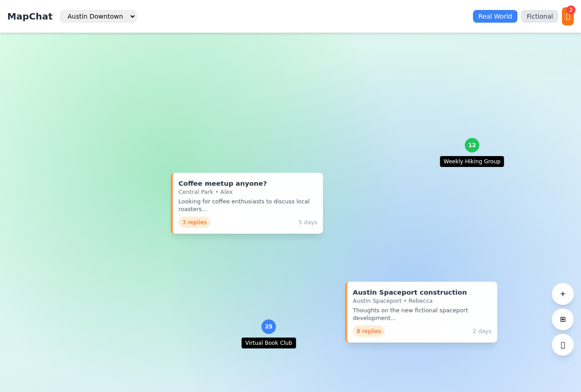Open the orange notifications icon with badge 2
Screen dimensions: 581x392
click(568, 16)
